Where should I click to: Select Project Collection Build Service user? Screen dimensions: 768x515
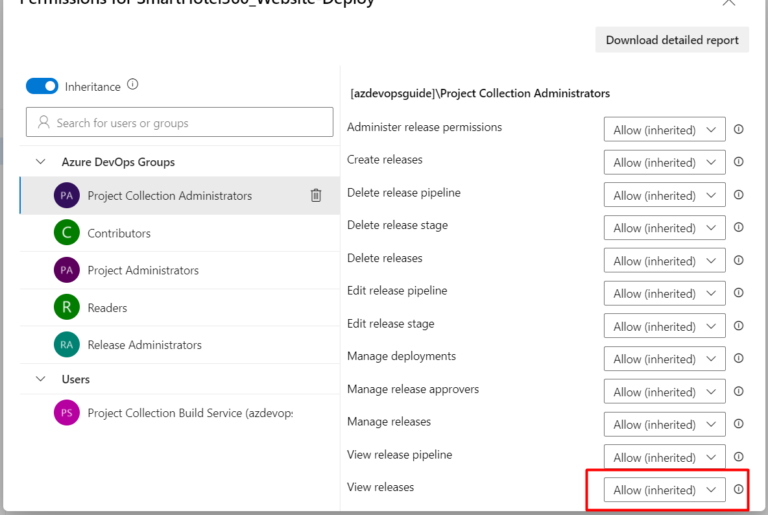pyautogui.click(x=189, y=413)
